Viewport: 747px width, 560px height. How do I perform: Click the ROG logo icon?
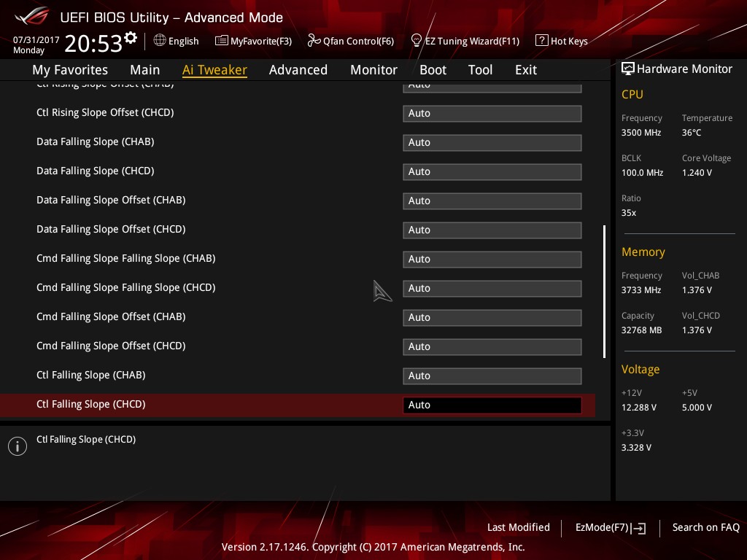coord(32,16)
